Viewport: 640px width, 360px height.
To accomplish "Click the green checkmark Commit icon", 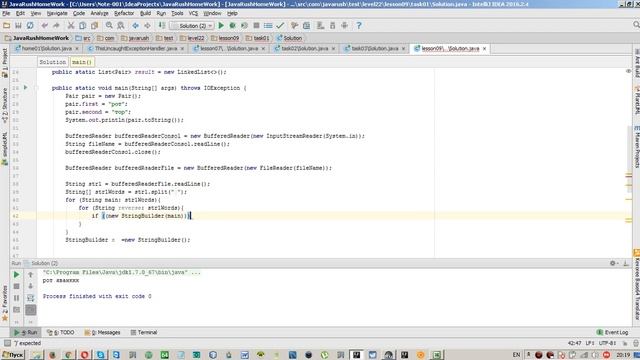I will [280, 25].
